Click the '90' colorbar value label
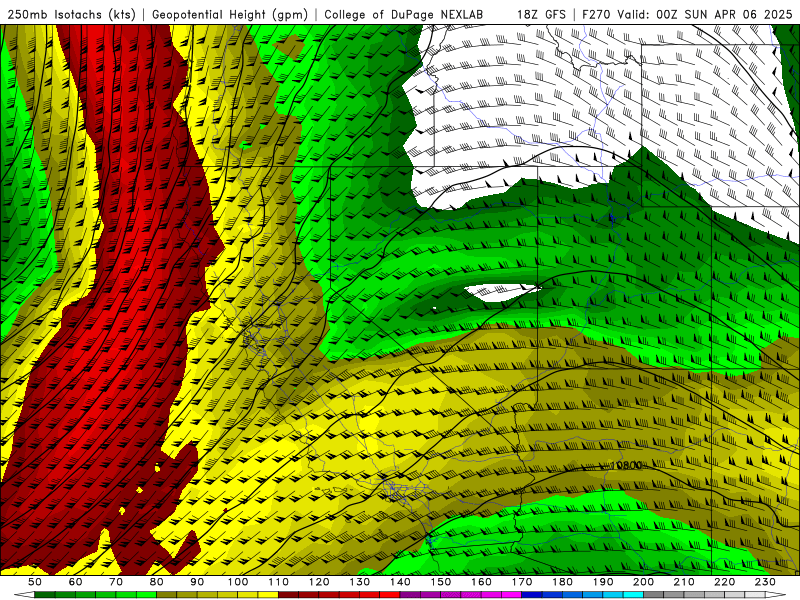800x600 pixels. [197, 582]
